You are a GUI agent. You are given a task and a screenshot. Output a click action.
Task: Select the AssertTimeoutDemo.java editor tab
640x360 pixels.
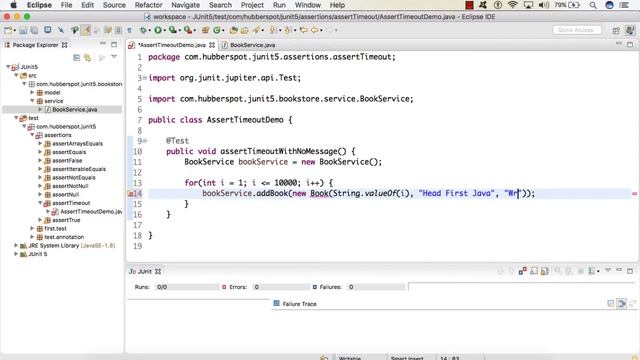[171, 45]
